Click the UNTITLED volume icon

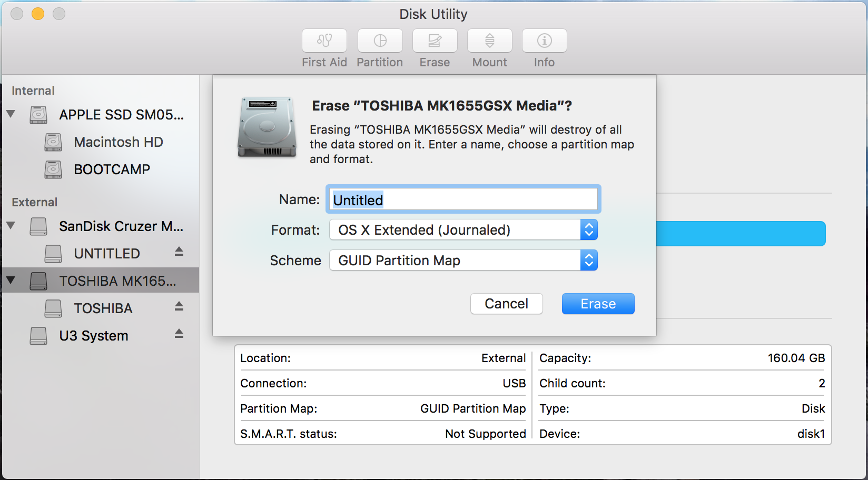pos(53,254)
